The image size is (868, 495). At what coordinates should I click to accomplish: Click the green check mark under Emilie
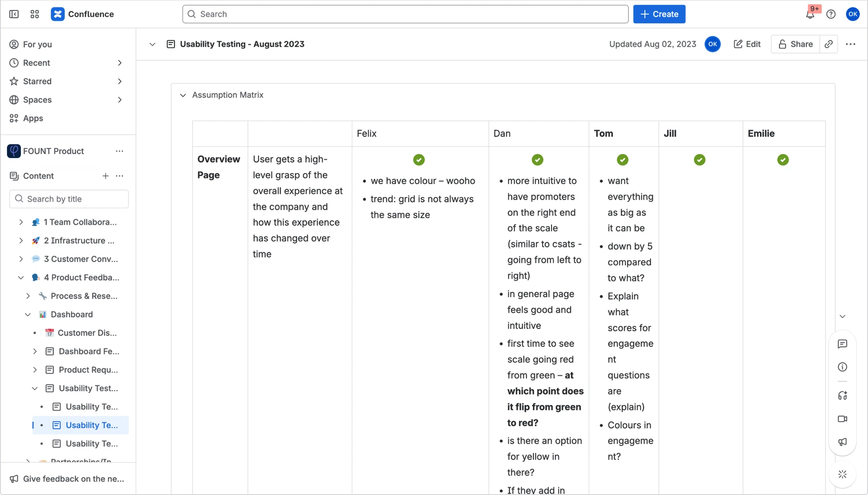click(x=783, y=160)
